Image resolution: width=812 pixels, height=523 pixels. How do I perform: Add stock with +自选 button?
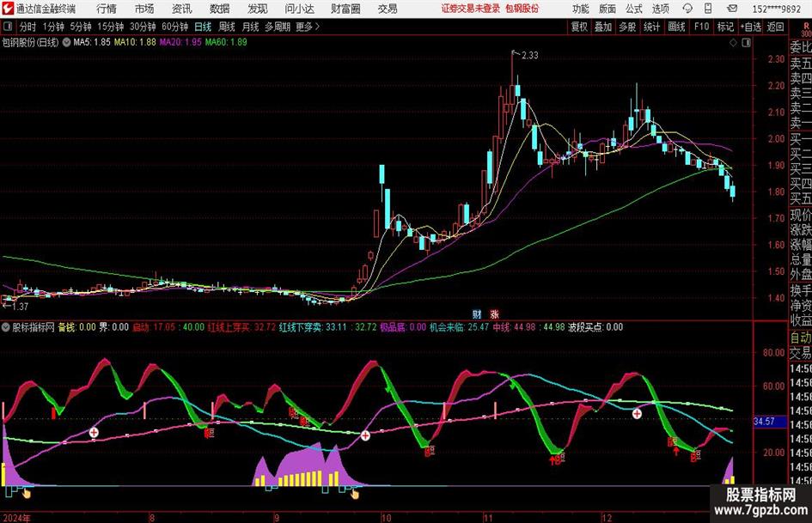[750, 27]
